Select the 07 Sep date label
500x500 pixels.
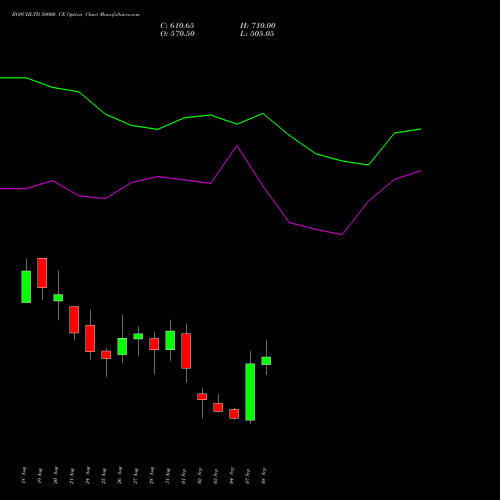pos(248,476)
